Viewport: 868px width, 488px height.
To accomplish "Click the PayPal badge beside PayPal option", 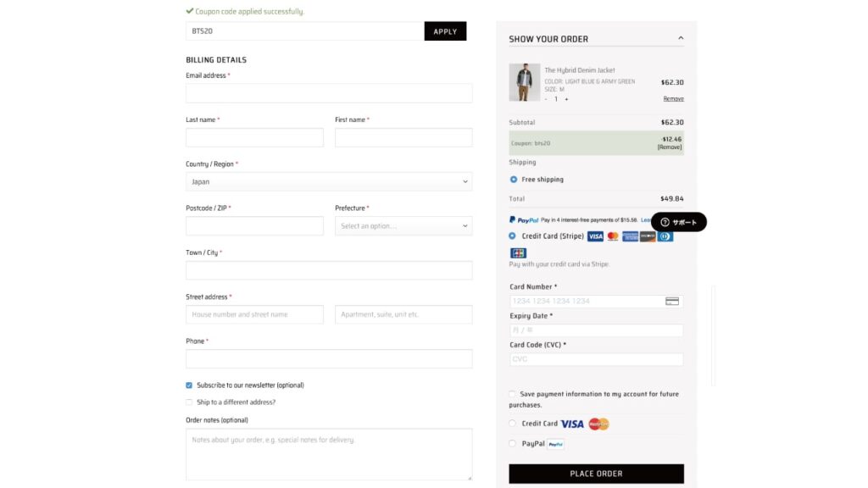I will (x=556, y=444).
